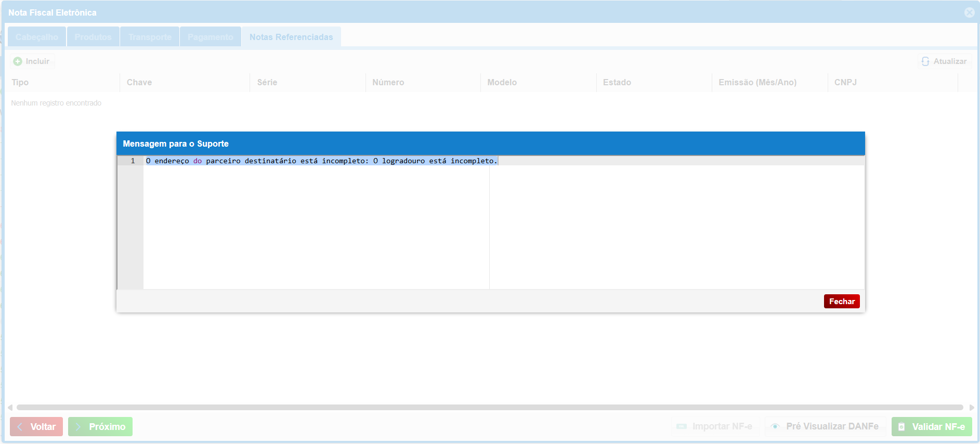
Task: Select the Pagamento tab
Action: (x=211, y=37)
